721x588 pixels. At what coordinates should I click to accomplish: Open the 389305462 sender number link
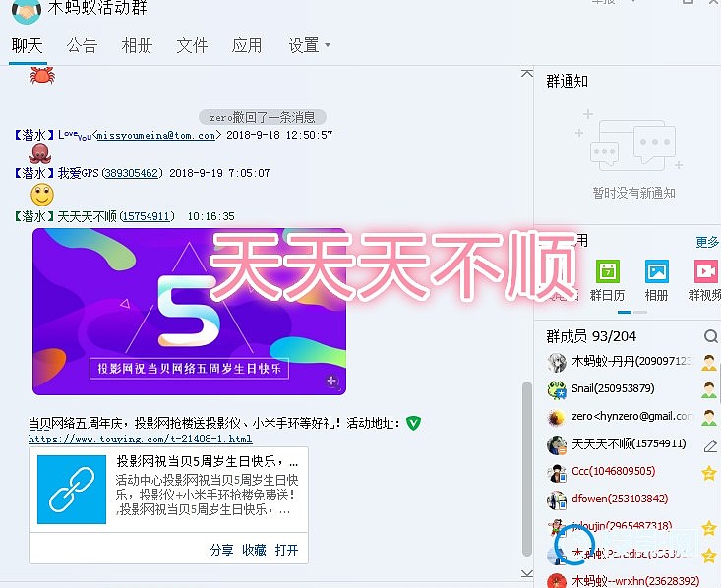click(x=132, y=173)
